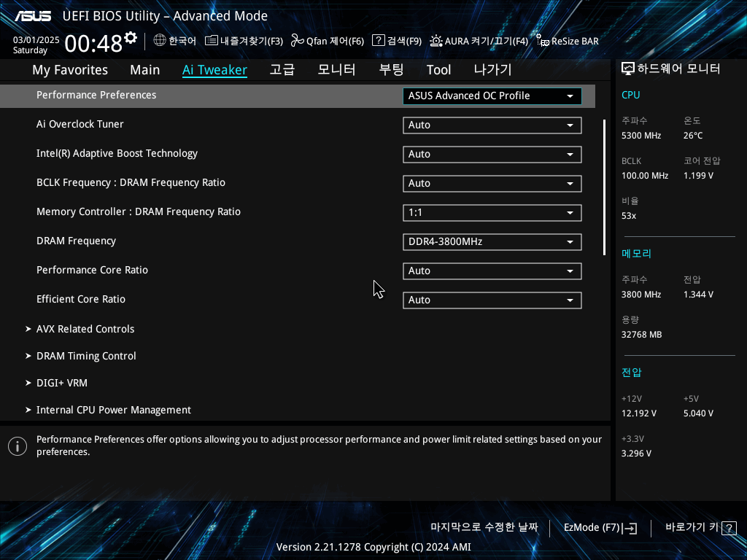
Task: Click the ReSize BAR chip icon
Action: point(543,41)
